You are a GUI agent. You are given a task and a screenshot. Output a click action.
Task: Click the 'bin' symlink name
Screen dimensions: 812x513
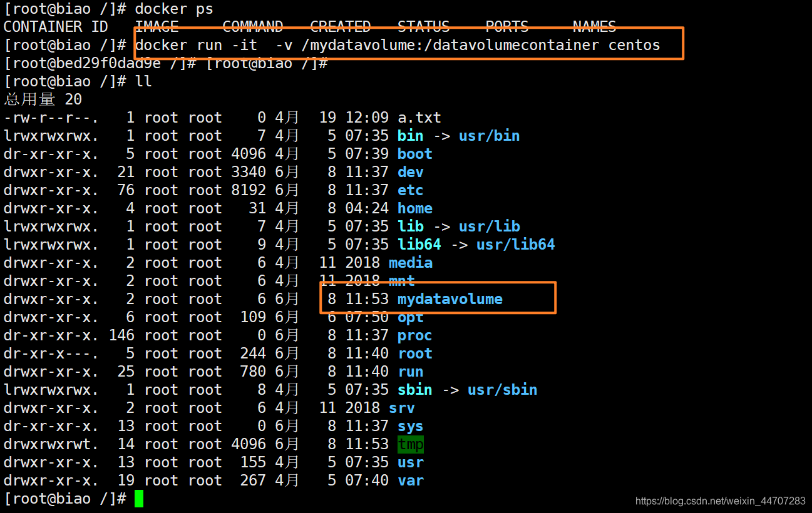[411, 136]
